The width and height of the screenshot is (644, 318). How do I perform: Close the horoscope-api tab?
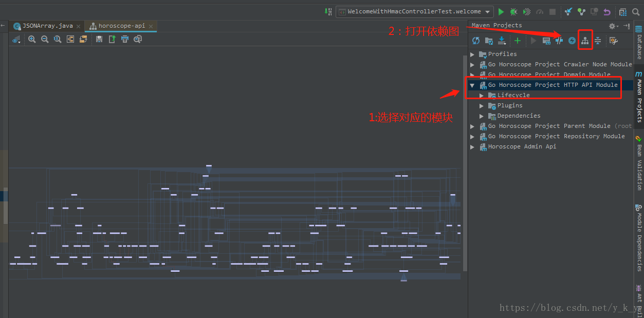click(152, 26)
